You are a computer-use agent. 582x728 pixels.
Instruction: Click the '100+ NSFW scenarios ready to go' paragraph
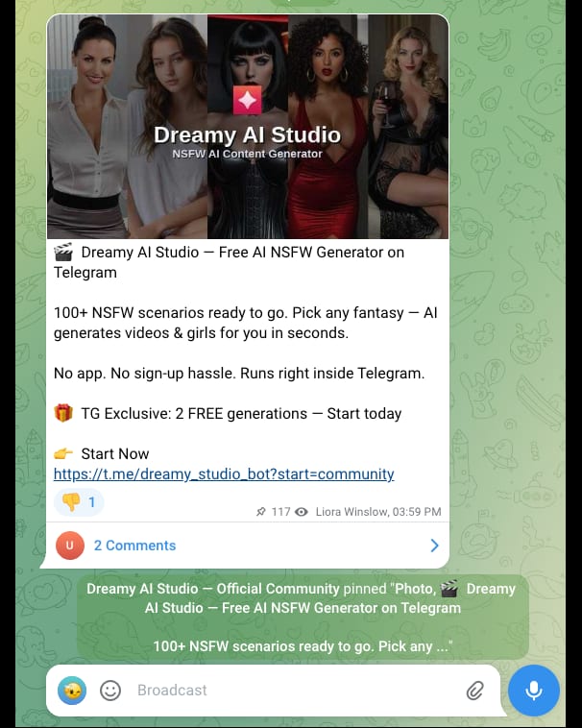pos(246,323)
